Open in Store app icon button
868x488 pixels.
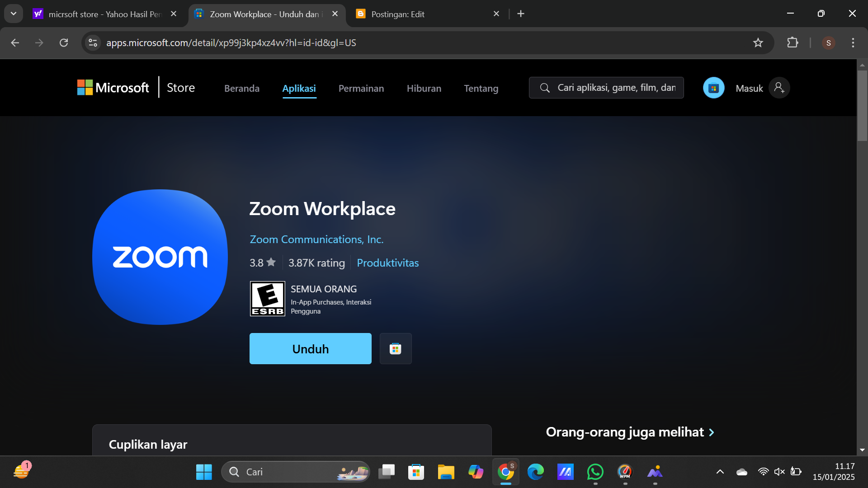coord(396,348)
